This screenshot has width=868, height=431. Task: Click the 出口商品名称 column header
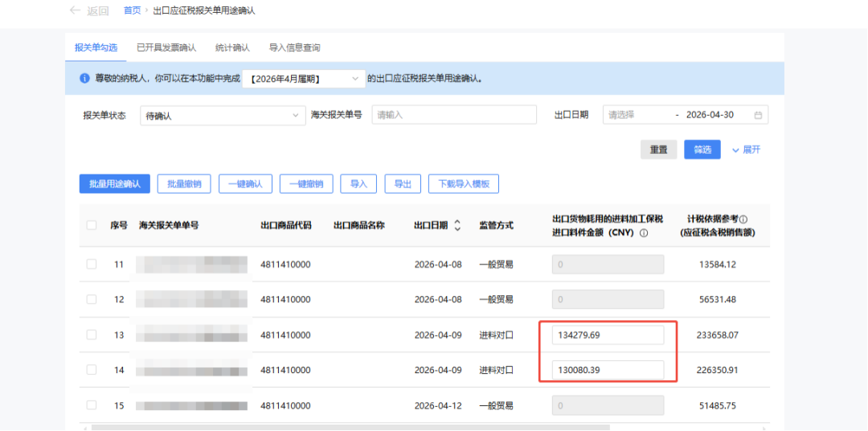pyautogui.click(x=359, y=225)
